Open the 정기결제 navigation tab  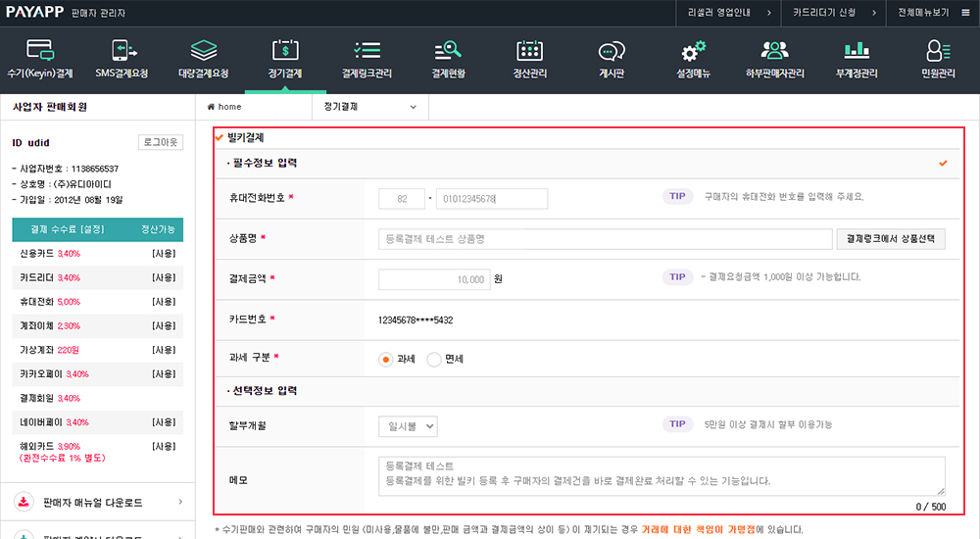pyautogui.click(x=284, y=57)
